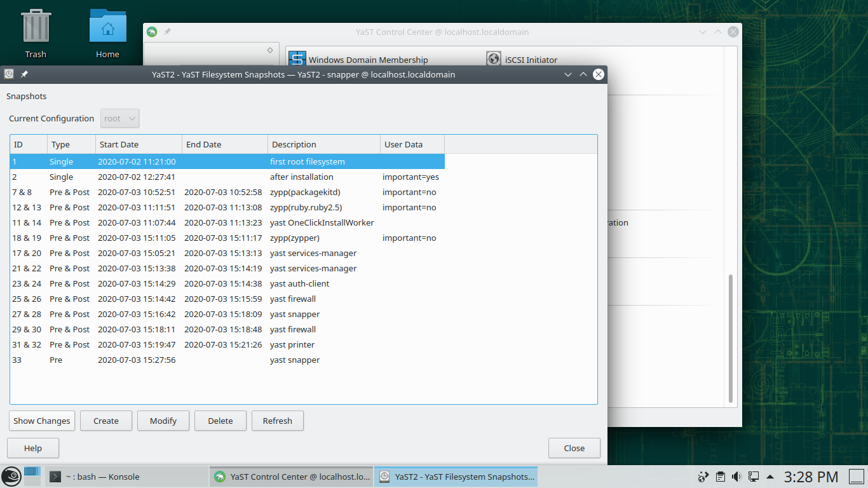Click the Modify button

[163, 421]
